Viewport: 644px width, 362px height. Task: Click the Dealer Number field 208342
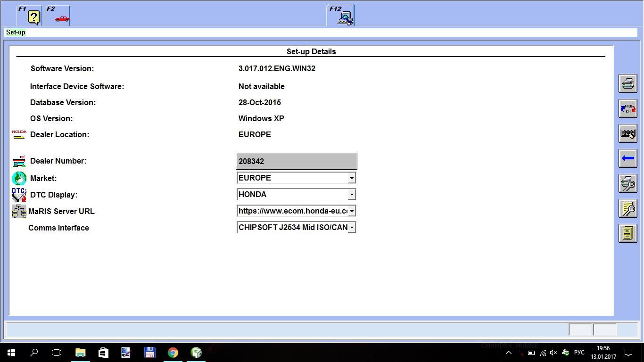[297, 161]
